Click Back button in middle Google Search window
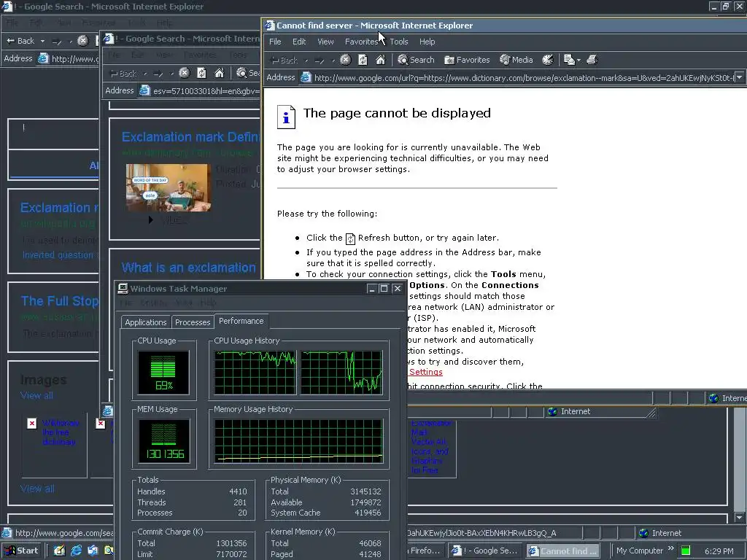 (123, 74)
